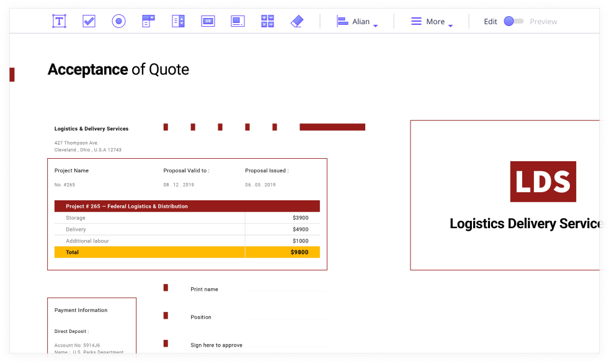The image size is (609, 364).
Task: Click the Payment Information heading
Action: tap(81, 310)
